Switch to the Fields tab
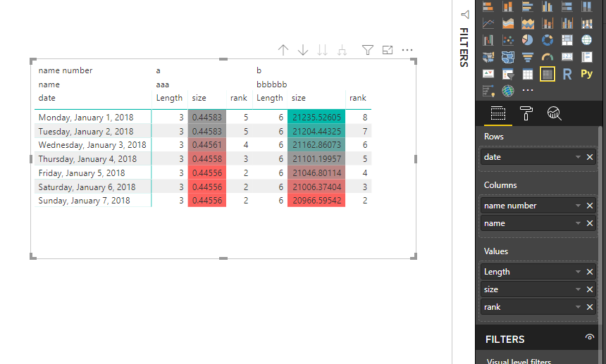The width and height of the screenshot is (606, 364). pos(497,113)
